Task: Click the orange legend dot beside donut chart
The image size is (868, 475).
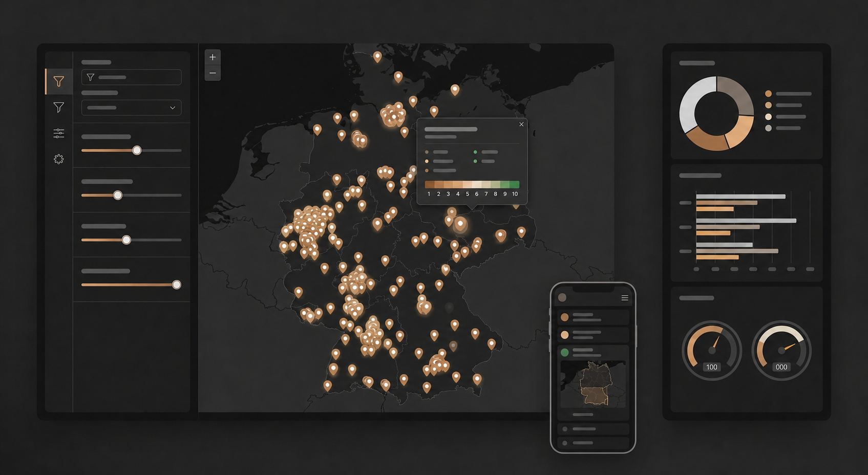Action: coord(768,94)
